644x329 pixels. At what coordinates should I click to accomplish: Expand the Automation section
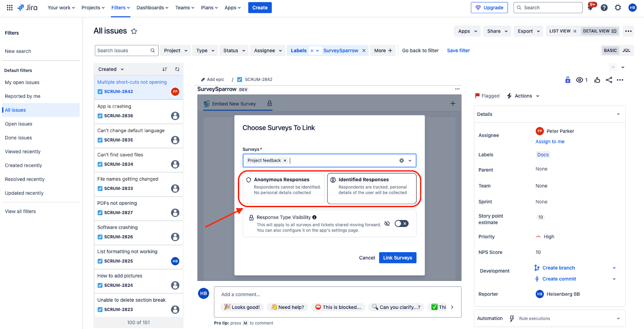click(618, 319)
